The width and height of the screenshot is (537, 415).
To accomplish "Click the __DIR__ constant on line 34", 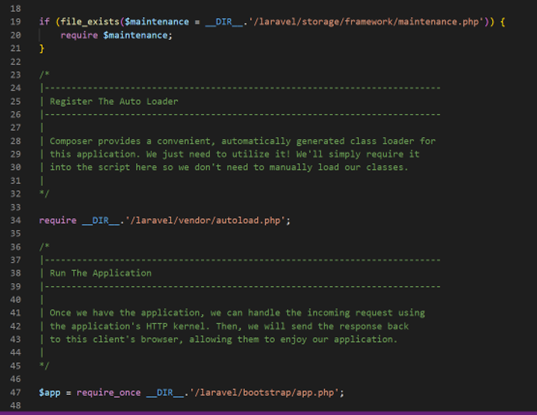I will [x=101, y=221].
